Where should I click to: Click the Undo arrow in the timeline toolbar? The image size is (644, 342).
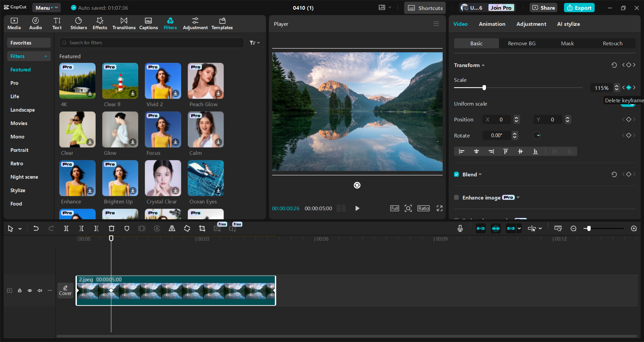[x=36, y=228]
